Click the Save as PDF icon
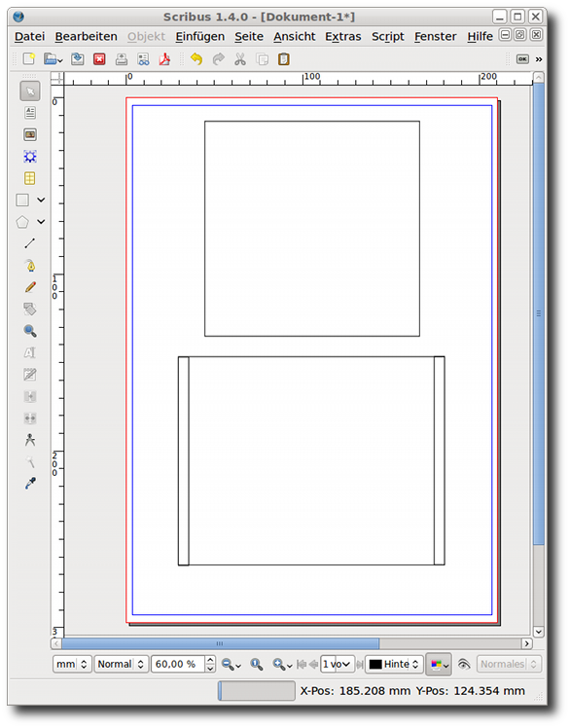Image resolution: width=570 pixels, height=728 pixels. pyautogui.click(x=164, y=59)
